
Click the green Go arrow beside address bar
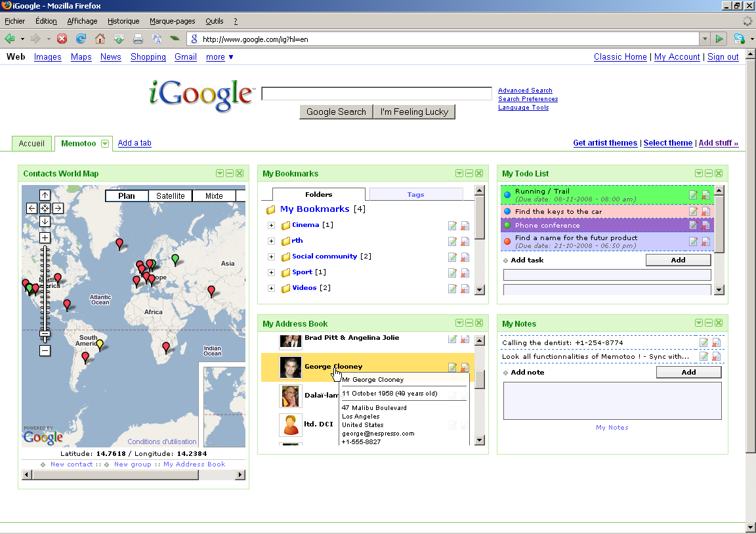click(719, 39)
